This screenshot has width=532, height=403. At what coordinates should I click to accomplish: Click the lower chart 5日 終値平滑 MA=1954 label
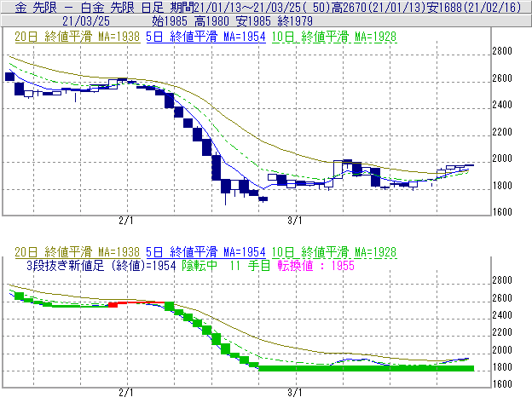206,252
